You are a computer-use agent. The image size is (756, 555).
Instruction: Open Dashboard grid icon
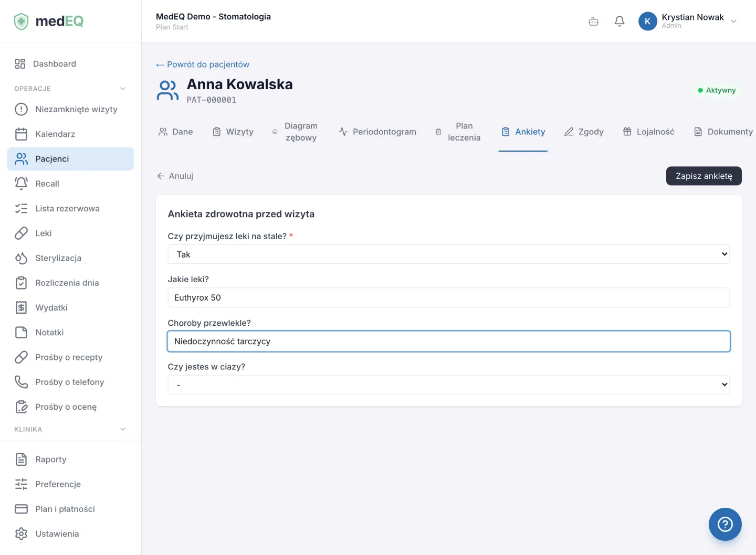tap(20, 64)
